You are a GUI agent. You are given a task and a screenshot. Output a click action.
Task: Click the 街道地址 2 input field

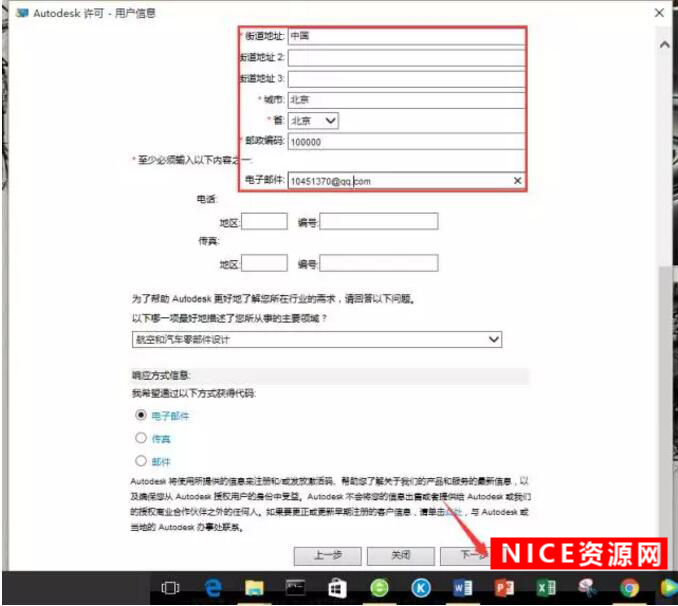(x=406, y=58)
